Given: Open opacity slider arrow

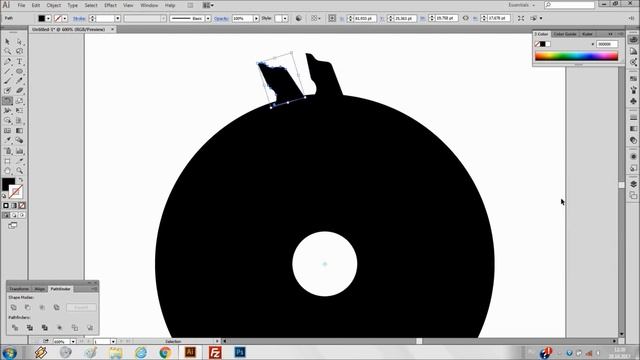Looking at the screenshot, I should coord(256,18).
